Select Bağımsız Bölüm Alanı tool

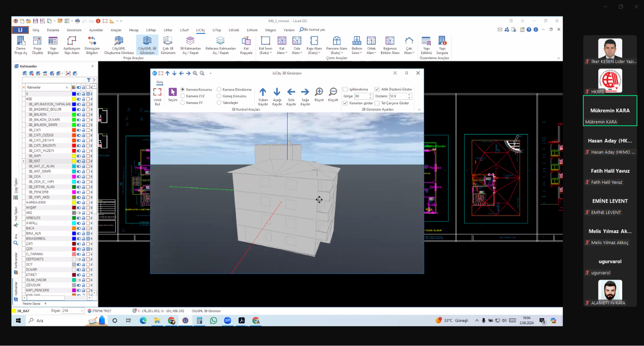pyautogui.click(x=390, y=45)
